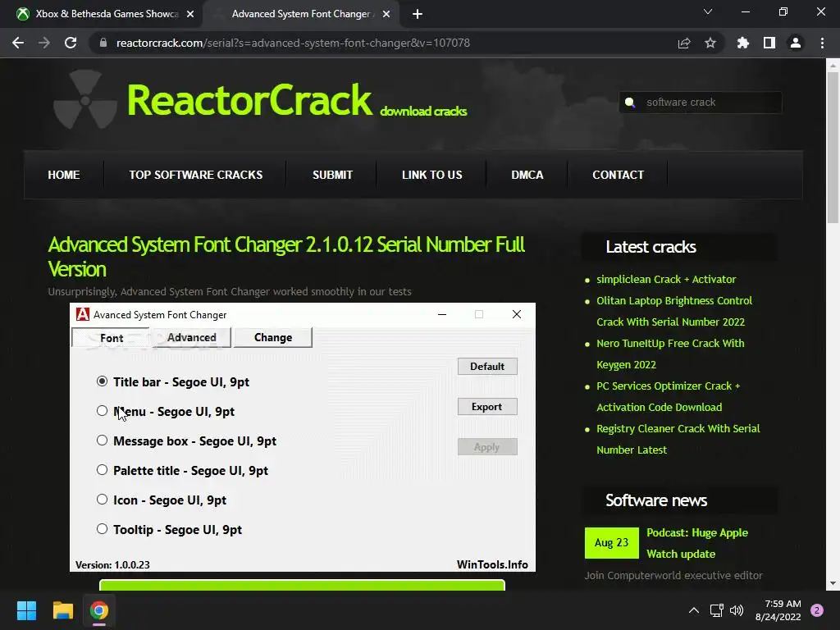Select the Palette title font radio button
Screen dimensions: 840x630
click(102, 470)
